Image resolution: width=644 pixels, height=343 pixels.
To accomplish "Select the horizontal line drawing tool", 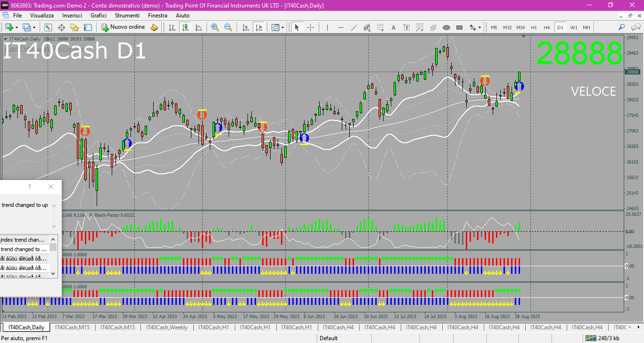I will (341, 27).
